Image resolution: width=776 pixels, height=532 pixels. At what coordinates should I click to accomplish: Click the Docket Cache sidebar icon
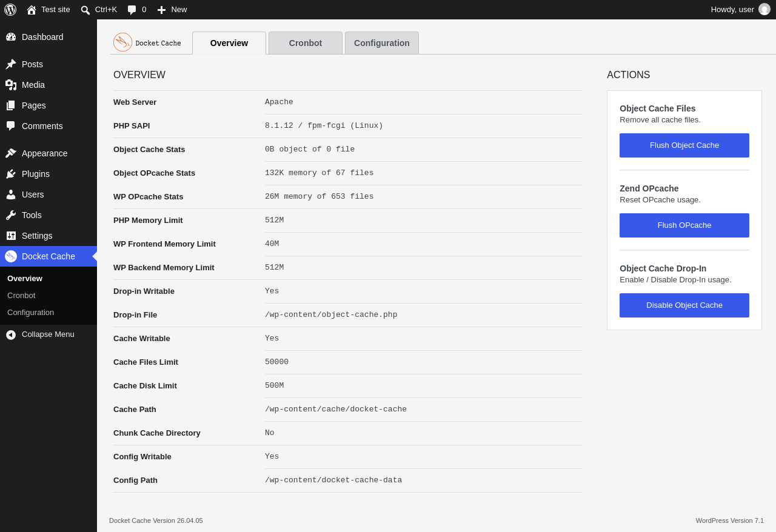click(11, 256)
